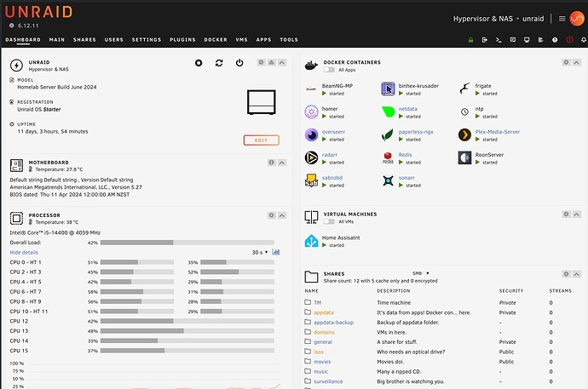Image resolution: width=588 pixels, height=389 pixels.
Task: Open the web terminal icon
Action: pos(499,40)
